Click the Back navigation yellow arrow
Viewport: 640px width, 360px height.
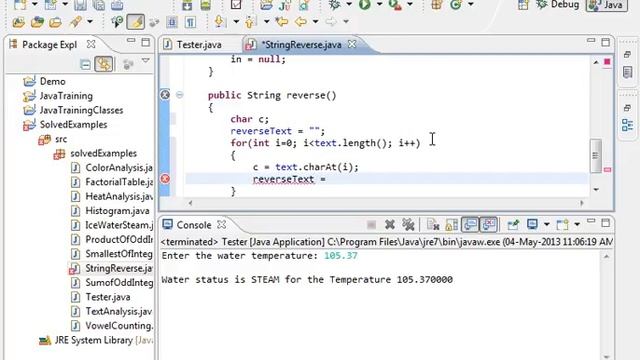[x=301, y=21]
